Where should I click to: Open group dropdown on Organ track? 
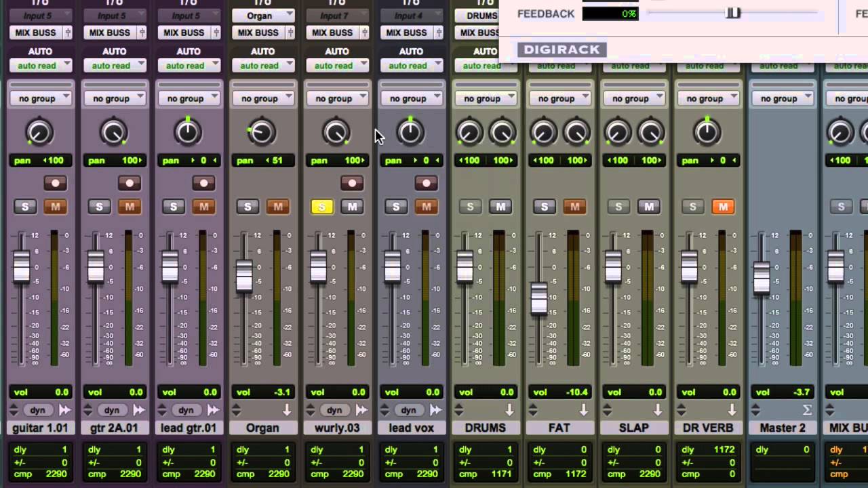pyautogui.click(x=262, y=98)
